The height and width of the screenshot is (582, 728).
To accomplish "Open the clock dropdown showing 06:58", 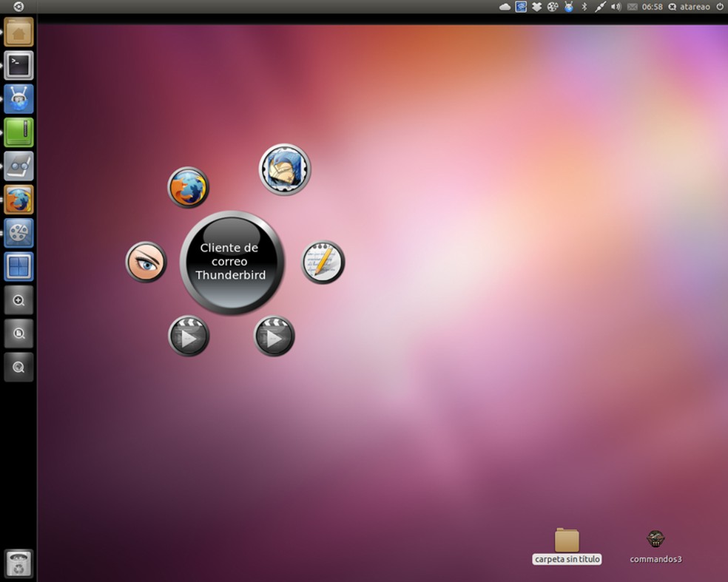I will pos(652,7).
